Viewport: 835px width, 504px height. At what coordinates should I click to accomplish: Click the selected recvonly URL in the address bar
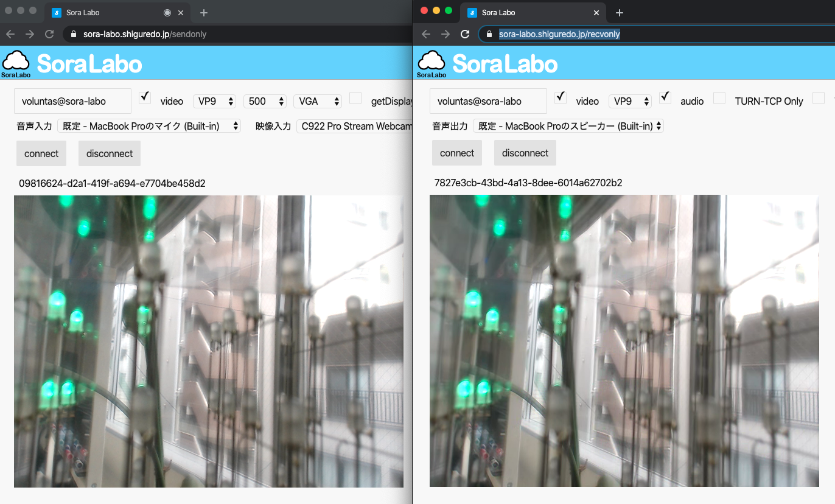tap(559, 34)
